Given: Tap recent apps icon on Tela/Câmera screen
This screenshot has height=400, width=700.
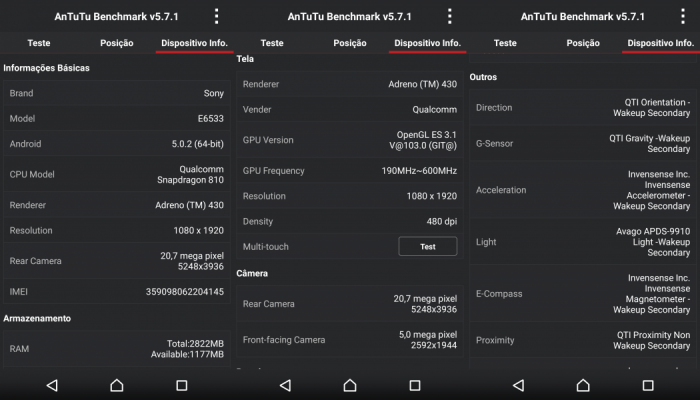Looking at the screenshot, I should (x=415, y=385).
